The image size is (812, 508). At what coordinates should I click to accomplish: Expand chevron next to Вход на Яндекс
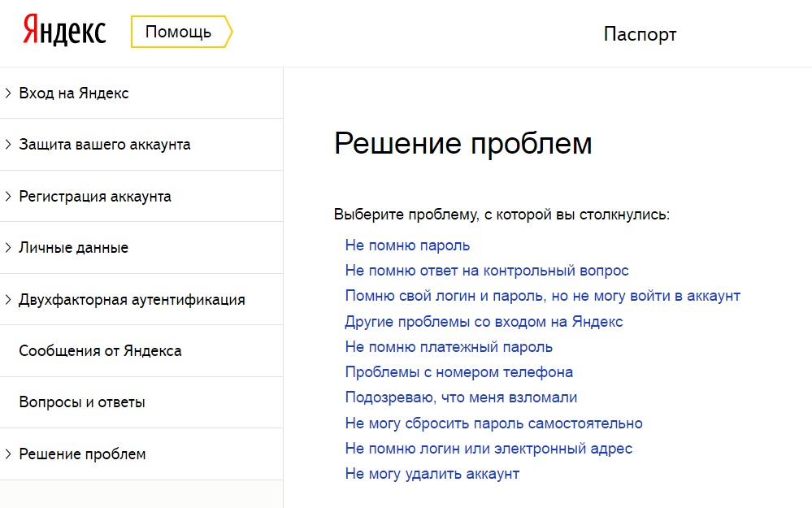pos(8,93)
